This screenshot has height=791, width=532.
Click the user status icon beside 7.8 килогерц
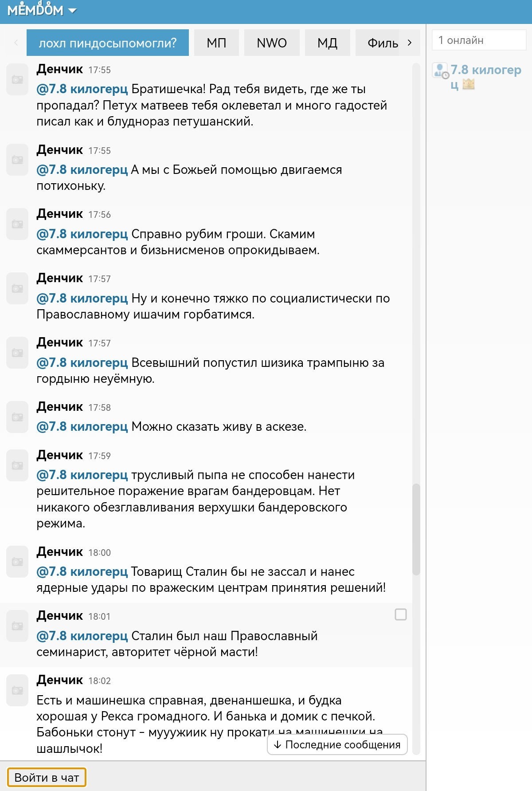point(441,71)
